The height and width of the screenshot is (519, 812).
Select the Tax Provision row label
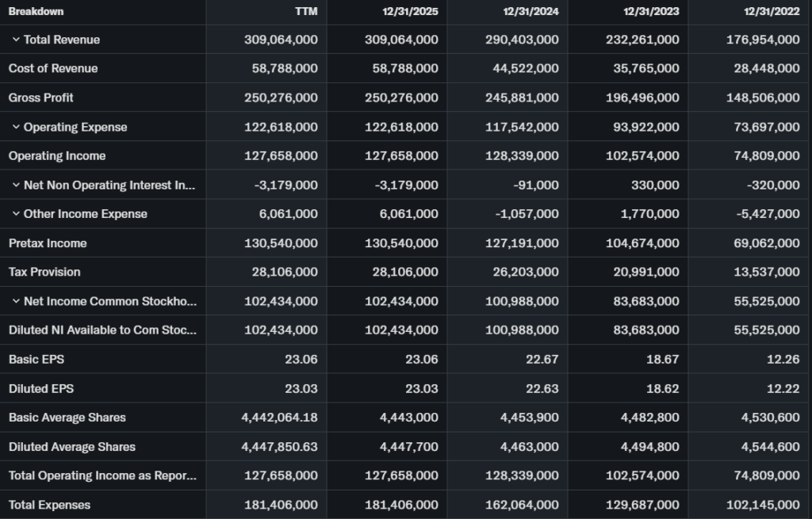44,272
